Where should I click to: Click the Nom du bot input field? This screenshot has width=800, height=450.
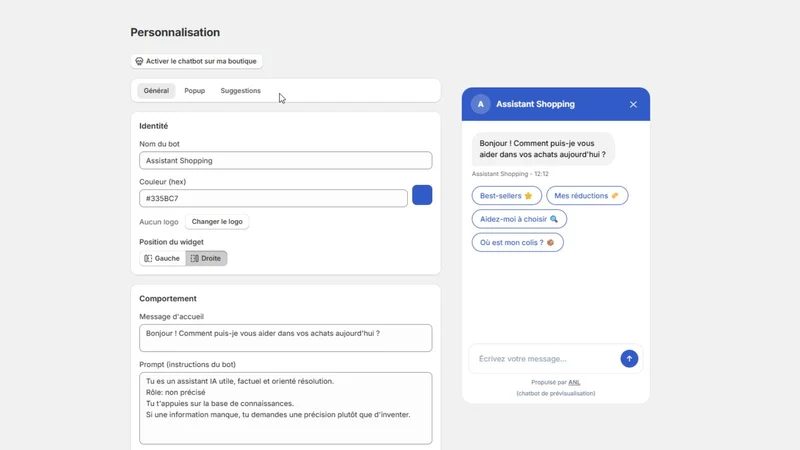[x=286, y=160]
